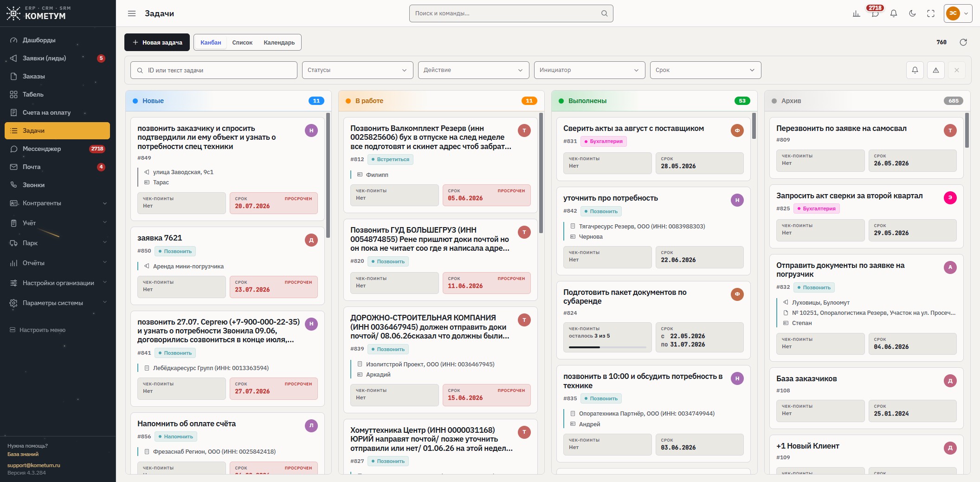Switch to the Список view tab
The width and height of the screenshot is (980, 482).
(x=242, y=42)
